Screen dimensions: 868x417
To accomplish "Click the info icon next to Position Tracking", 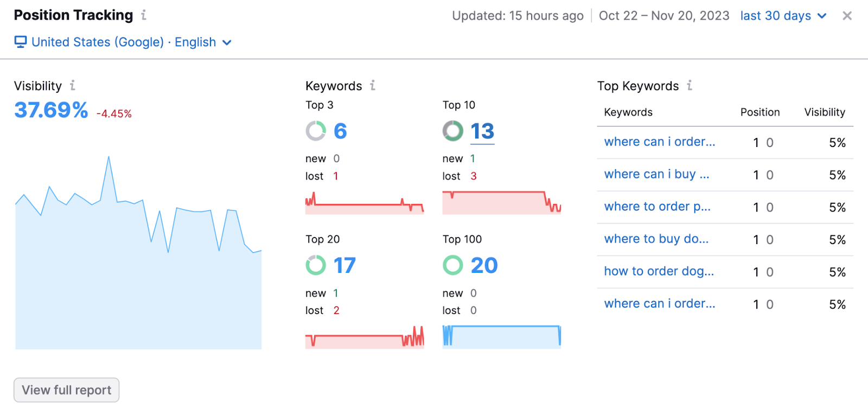I will pos(144,15).
